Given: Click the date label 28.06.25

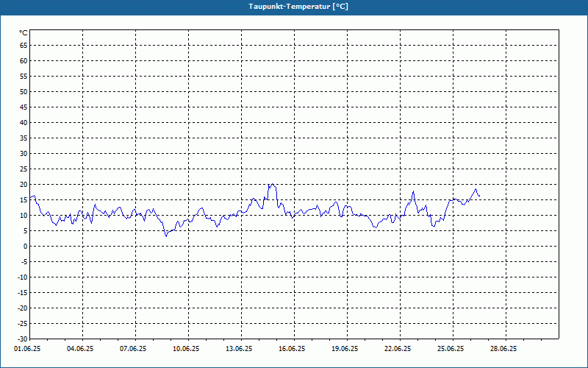Looking at the screenshot, I should coord(503,349).
